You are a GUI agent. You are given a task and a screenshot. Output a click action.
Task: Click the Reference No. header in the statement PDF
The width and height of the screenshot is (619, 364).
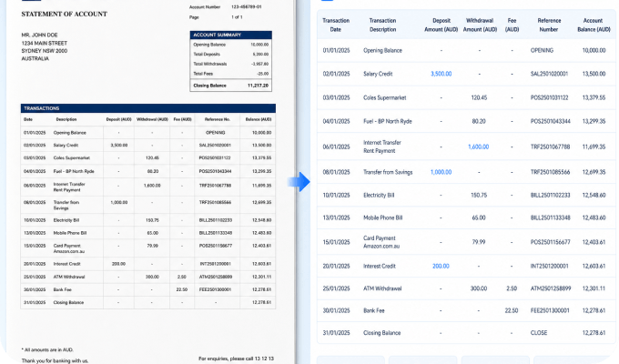pos(218,119)
